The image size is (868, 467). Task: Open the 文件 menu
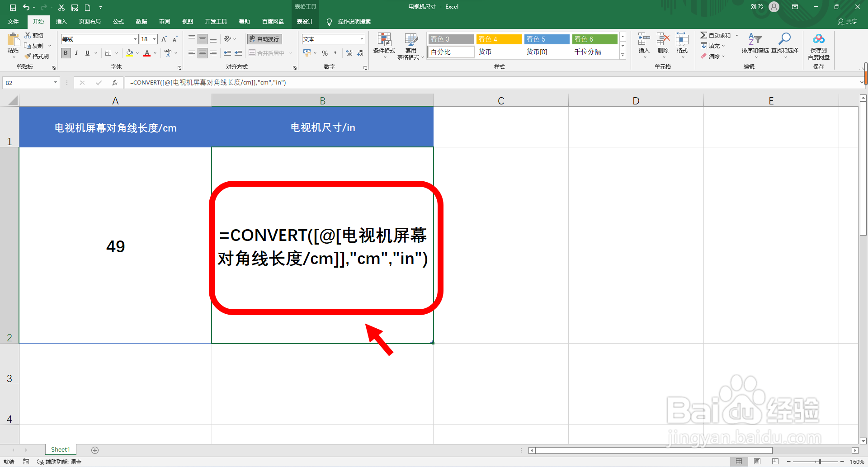13,22
